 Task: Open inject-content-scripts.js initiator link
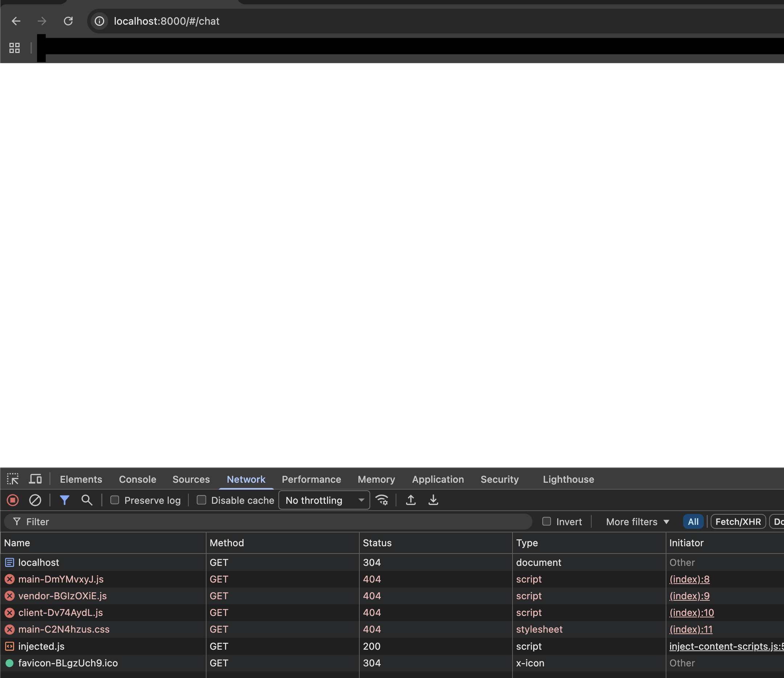[727, 646]
